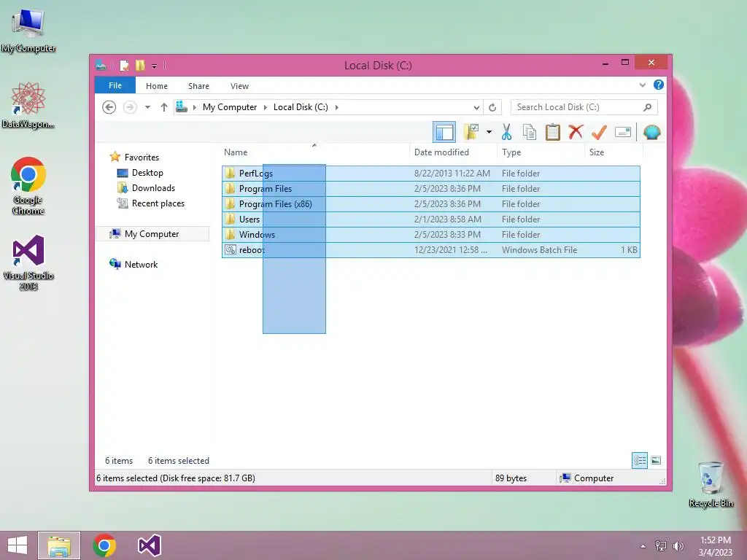Switch to the View ribbon tab

pos(239,86)
